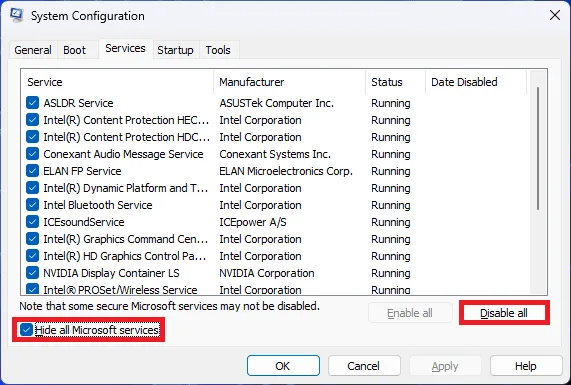
Task: Confirm changes with the OK button
Action: coord(283,366)
